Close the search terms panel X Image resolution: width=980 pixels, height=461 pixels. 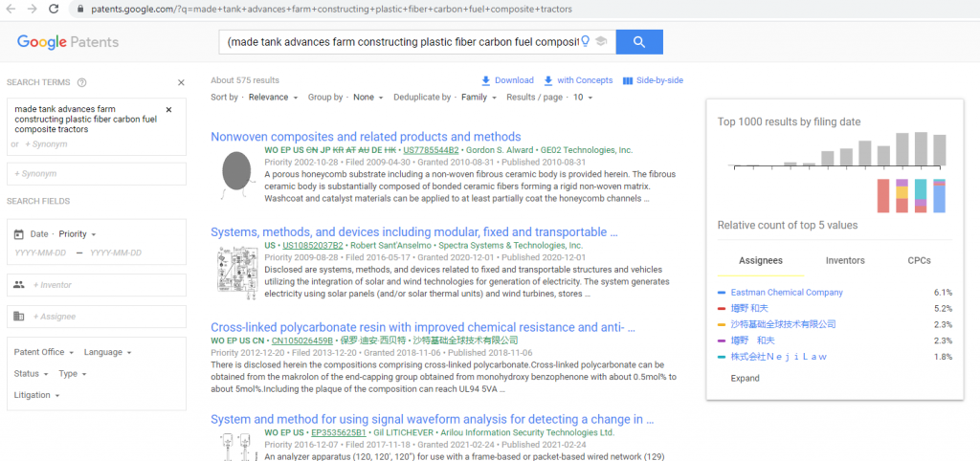[181, 82]
